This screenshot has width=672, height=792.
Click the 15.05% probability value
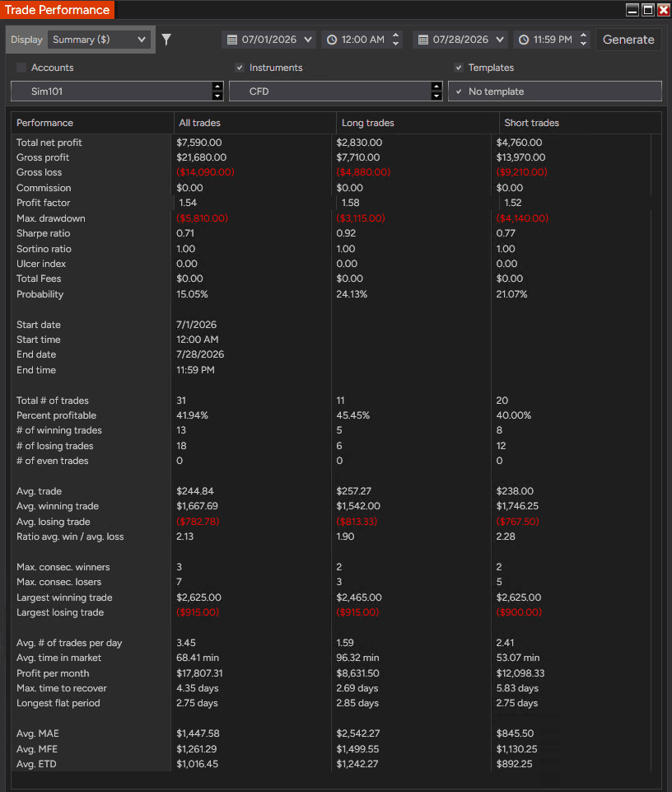point(192,294)
